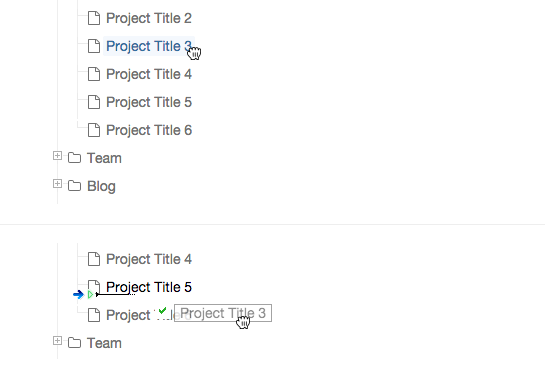Click the upper Team folder icon
This screenshot has height=376, width=545.
click(74, 158)
